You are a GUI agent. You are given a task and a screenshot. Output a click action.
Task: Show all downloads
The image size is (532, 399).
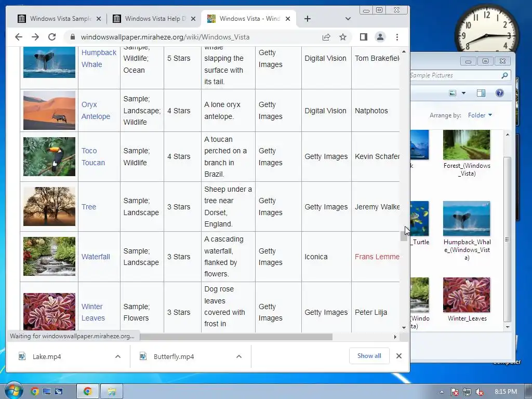coord(369,356)
